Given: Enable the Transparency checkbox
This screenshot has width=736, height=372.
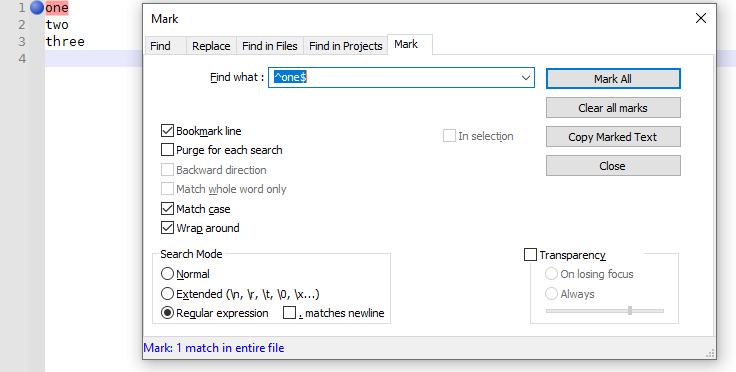Looking at the screenshot, I should (x=530, y=255).
